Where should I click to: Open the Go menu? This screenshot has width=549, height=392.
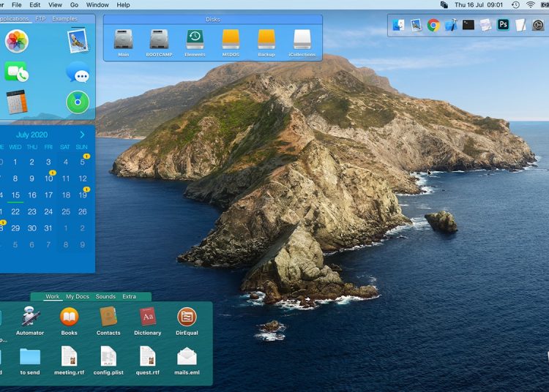[x=74, y=4]
